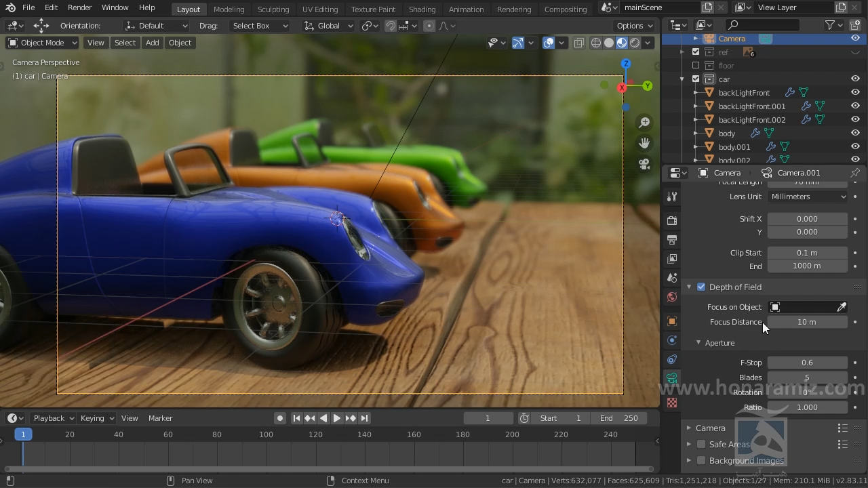Switch viewport to material preview shading

point(622,43)
